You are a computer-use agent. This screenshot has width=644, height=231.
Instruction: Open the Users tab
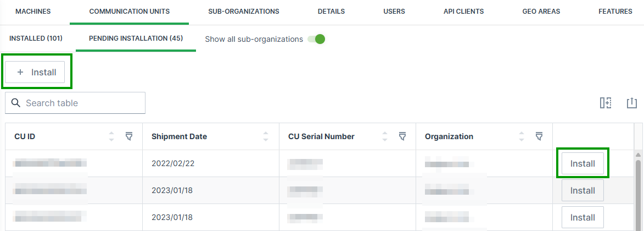click(x=394, y=12)
